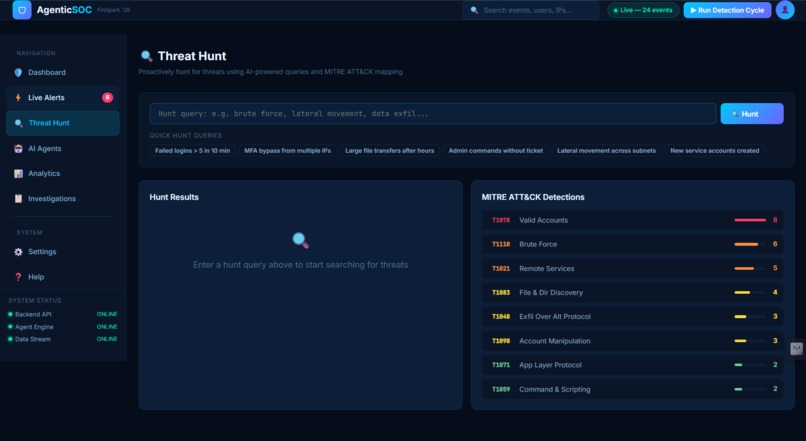Click the Brute Force detection bar
The height and width of the screenshot is (441, 806).
(750, 244)
